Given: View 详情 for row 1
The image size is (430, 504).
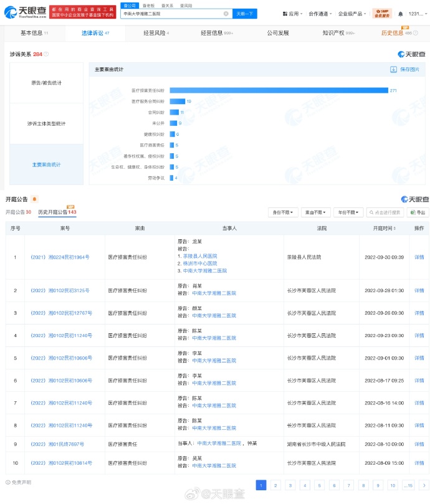Looking at the screenshot, I should [419, 257].
